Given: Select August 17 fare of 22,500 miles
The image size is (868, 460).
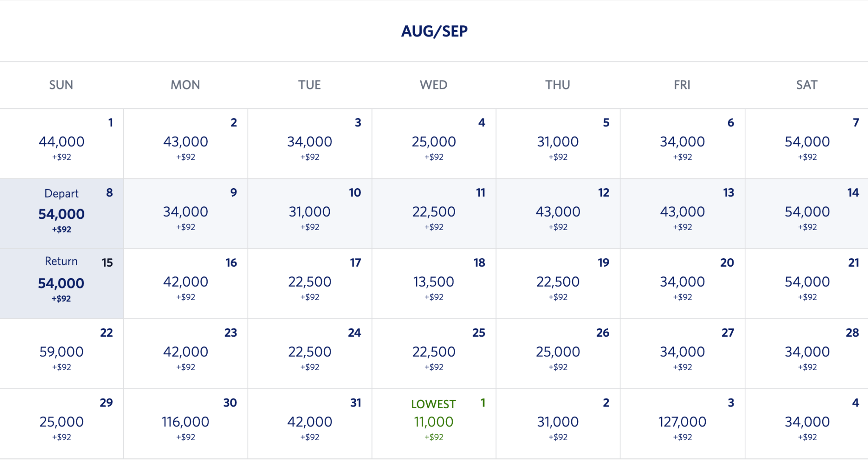Looking at the screenshot, I should 310,282.
